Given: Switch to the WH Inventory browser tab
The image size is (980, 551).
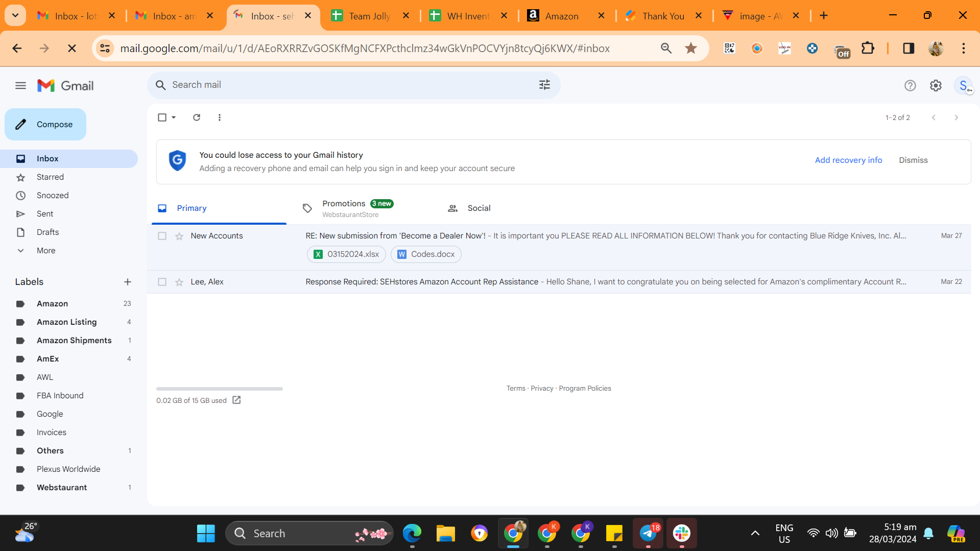Looking at the screenshot, I should 468,16.
